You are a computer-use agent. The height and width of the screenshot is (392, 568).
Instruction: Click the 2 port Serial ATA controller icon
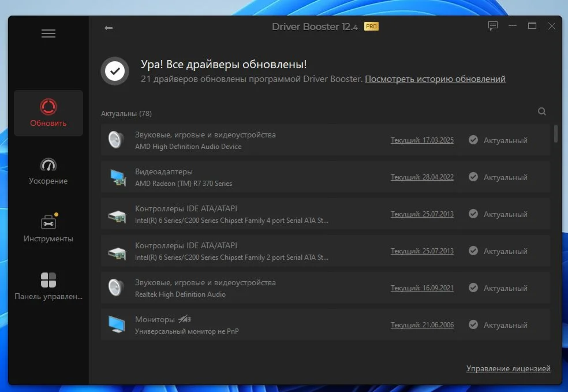tap(117, 253)
